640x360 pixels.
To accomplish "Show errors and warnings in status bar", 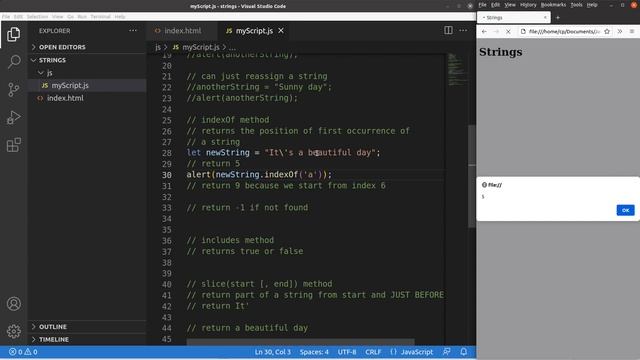I will 23,351.
